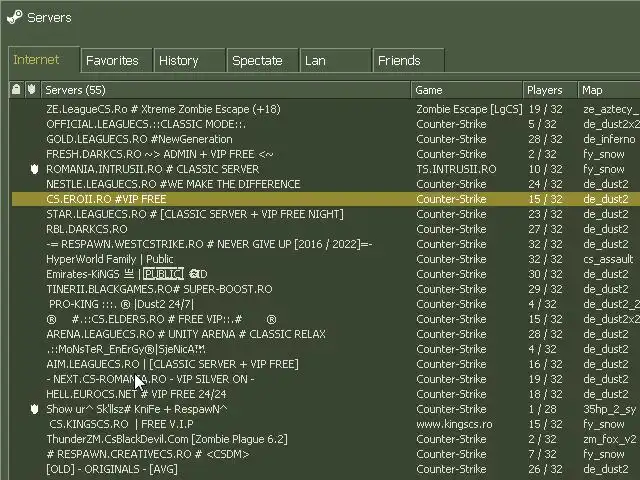Select TINERII.BLACKGAMES.RO# SUPER-BOOST.RO server
Viewport: 640px width, 480px height.
[326, 289]
